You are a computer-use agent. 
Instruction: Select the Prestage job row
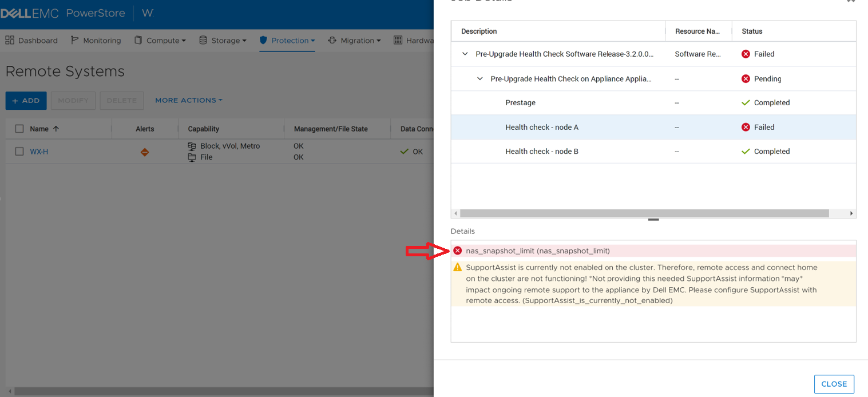(x=653, y=103)
